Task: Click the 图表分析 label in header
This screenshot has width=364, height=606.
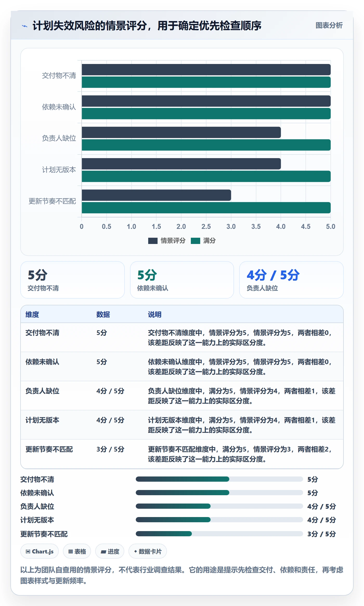Action: pos(329,25)
